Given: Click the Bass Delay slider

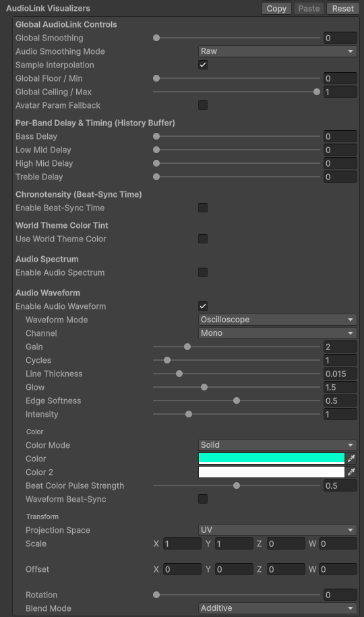Looking at the screenshot, I should tap(237, 136).
